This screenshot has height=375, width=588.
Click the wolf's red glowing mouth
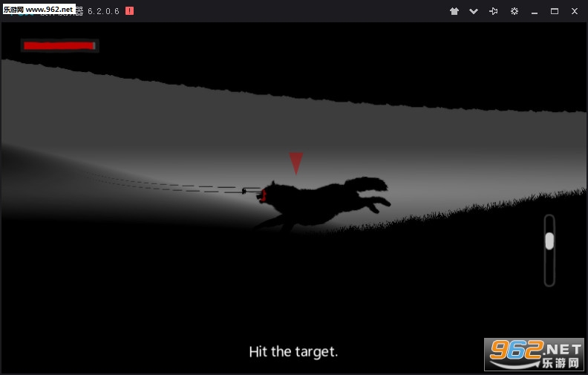click(264, 196)
